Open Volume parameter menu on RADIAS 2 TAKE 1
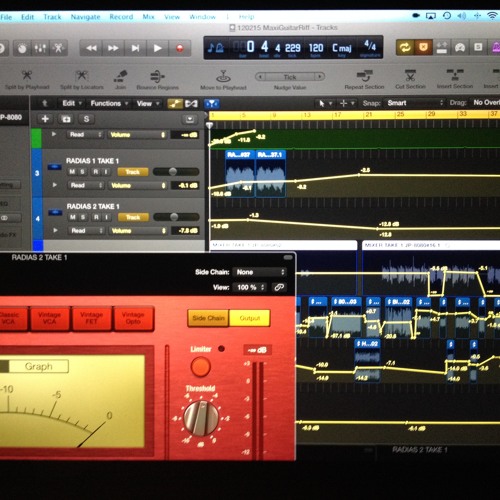 138,231
